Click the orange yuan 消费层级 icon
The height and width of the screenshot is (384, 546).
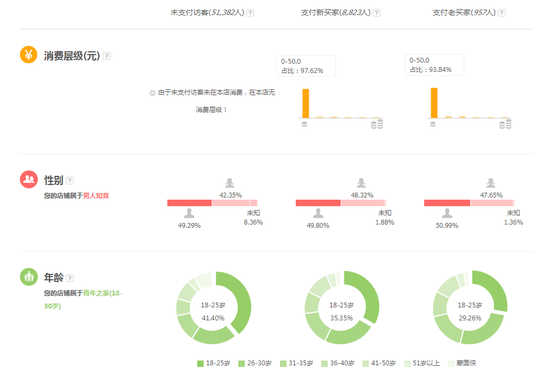click(29, 55)
